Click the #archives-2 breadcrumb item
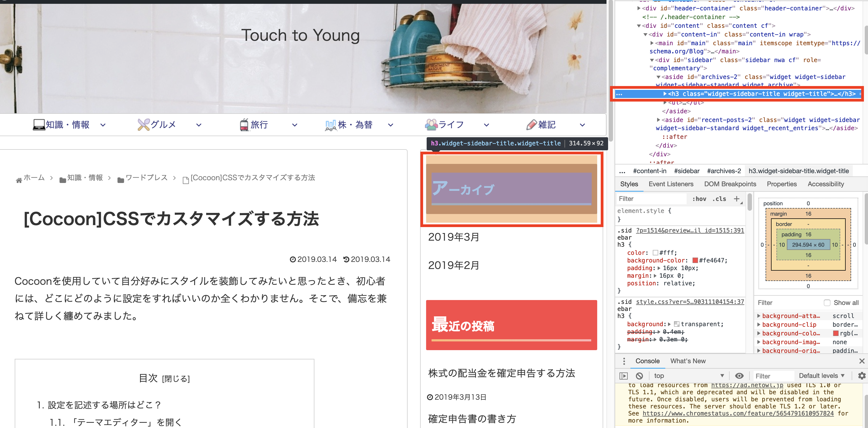Image resolution: width=868 pixels, height=428 pixels. [724, 171]
